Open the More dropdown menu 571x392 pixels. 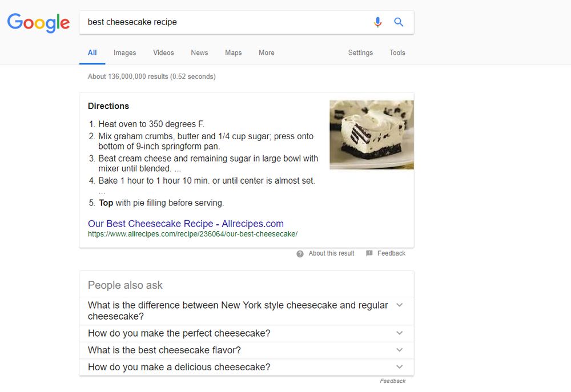click(266, 52)
